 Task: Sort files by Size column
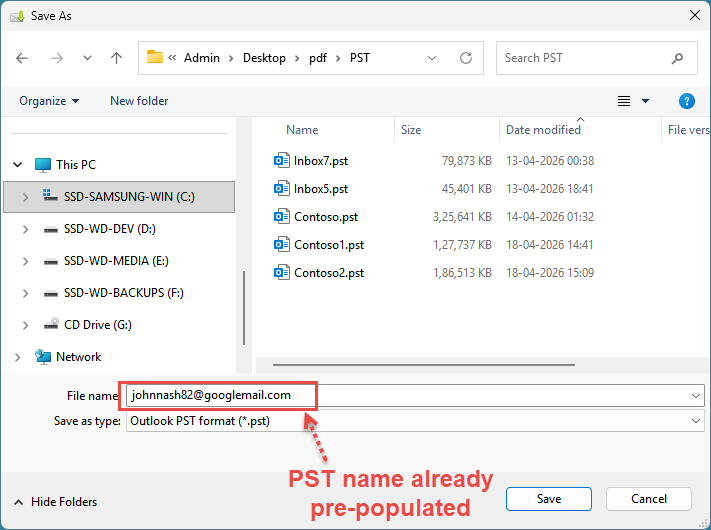coord(411,130)
